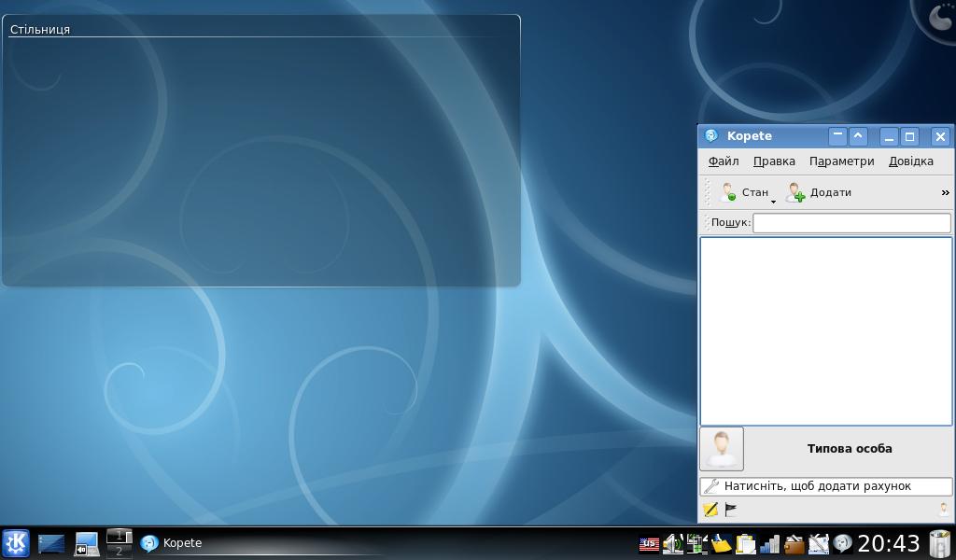
Task: Click Натисніть, щоб додати рахунок field
Action: (x=826, y=486)
